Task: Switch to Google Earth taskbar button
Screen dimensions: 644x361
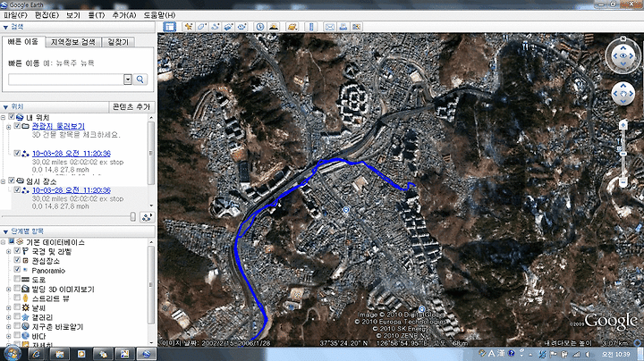Action: (146, 354)
